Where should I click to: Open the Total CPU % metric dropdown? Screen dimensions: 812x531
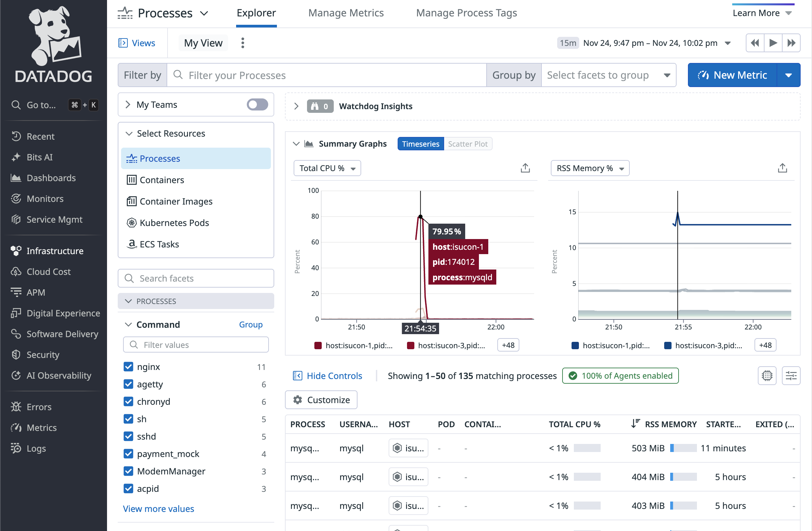point(327,168)
